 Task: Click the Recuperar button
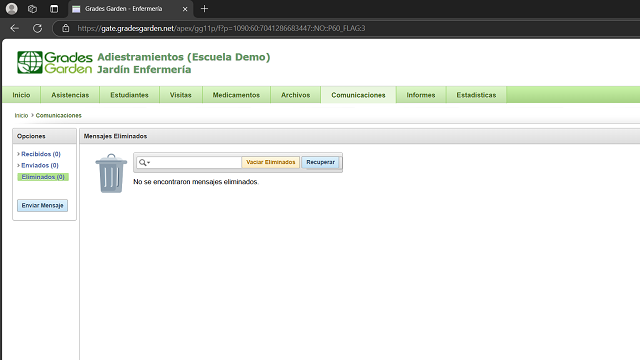tap(320, 162)
